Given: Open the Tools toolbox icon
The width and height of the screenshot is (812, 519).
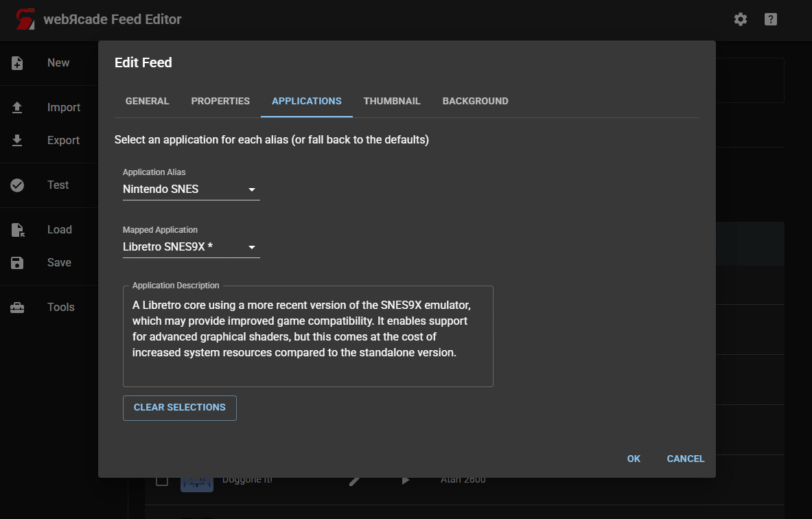Looking at the screenshot, I should tap(18, 308).
